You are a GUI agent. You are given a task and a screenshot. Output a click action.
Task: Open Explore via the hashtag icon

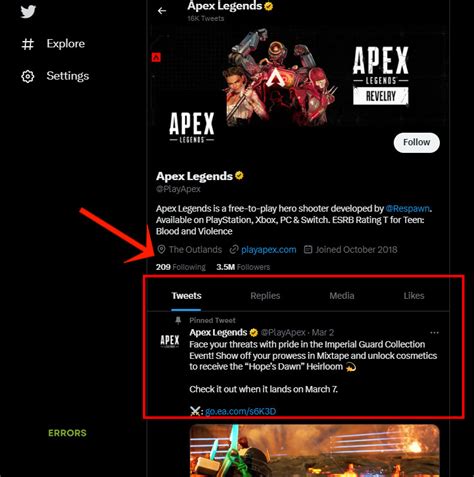tap(28, 44)
